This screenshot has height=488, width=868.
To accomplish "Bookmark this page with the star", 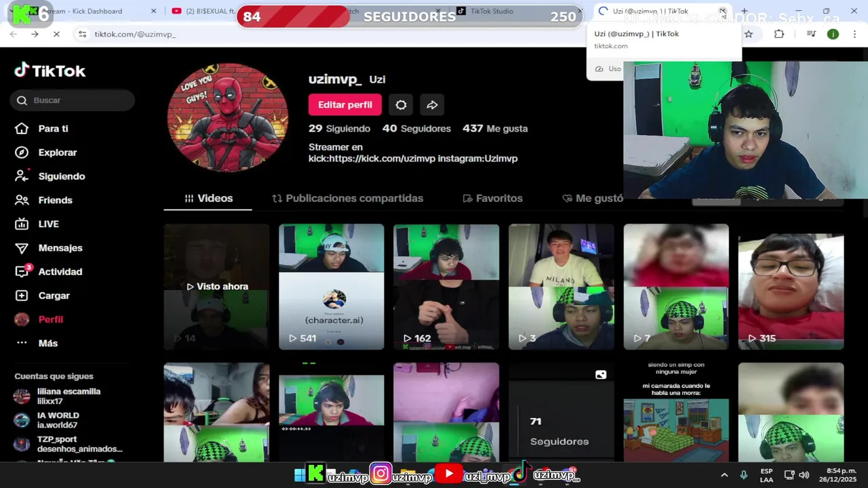I will pyautogui.click(x=749, y=34).
